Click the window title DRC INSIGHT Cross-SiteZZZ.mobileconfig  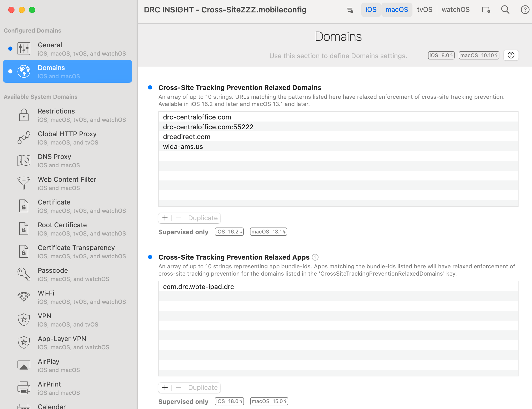tap(225, 10)
